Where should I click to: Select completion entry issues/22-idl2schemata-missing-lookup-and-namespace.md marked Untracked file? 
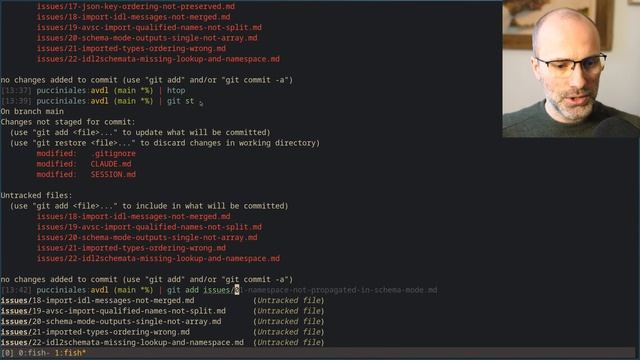pyautogui.click(x=162, y=343)
